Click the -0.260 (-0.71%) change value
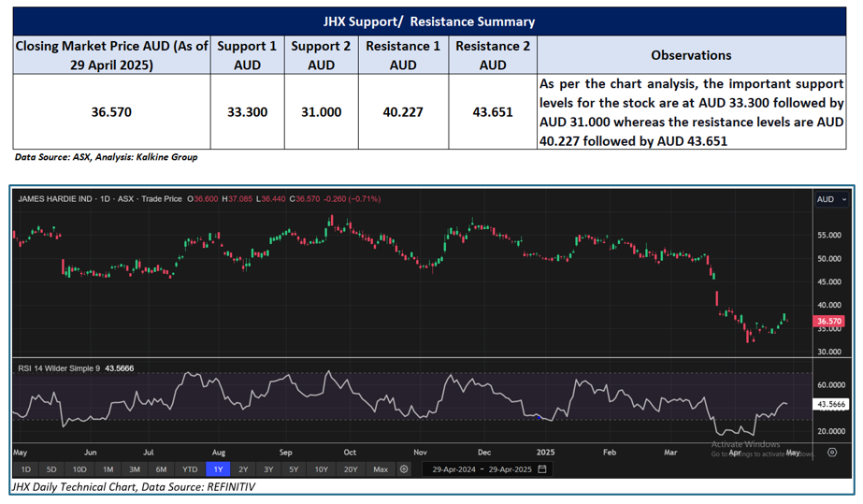Screen dimensions: 863x504 (352, 198)
